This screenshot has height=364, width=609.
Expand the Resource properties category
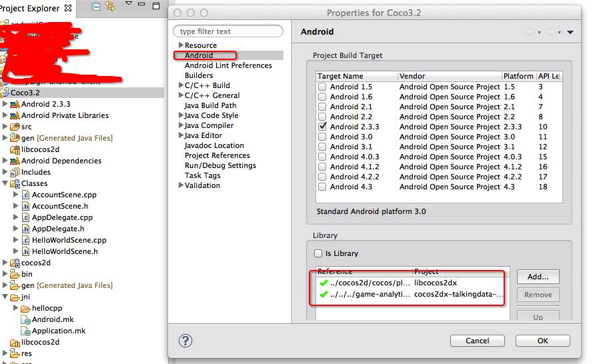click(181, 45)
